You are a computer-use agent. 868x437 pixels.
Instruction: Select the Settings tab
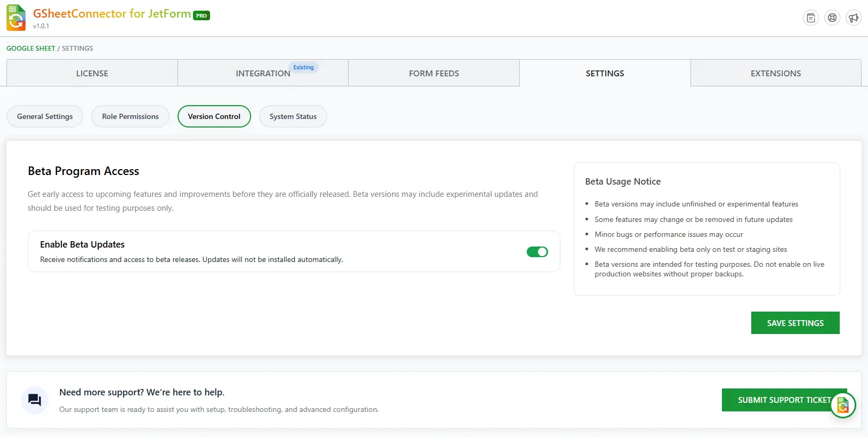coord(605,73)
